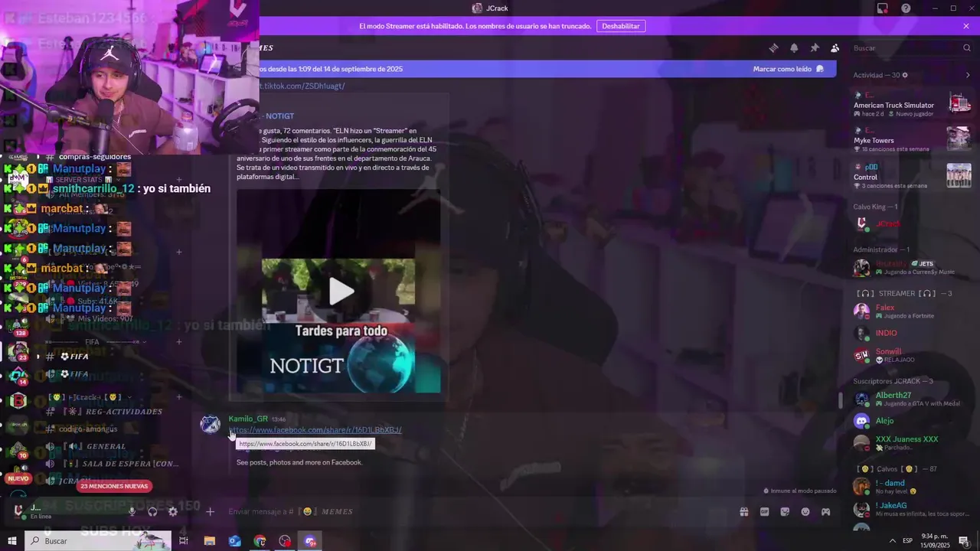Select member XXX Juaness XXX

913,442
